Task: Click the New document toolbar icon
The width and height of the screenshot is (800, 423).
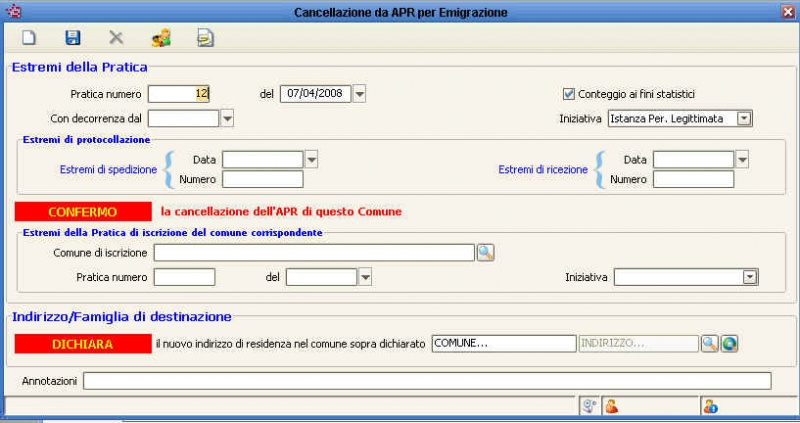Action: [29, 38]
